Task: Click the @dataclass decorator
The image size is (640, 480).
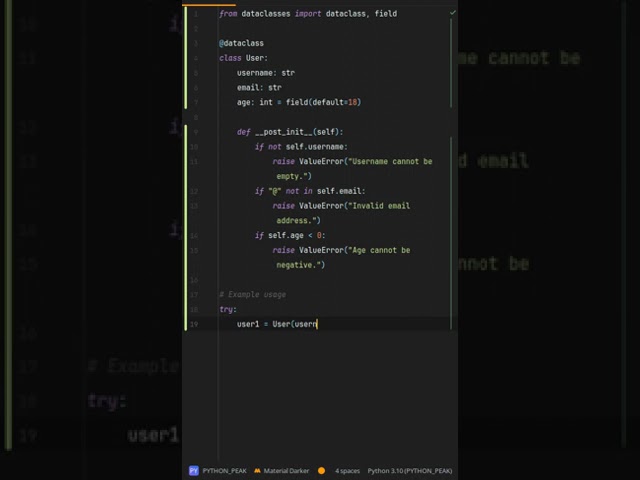Action: point(241,43)
